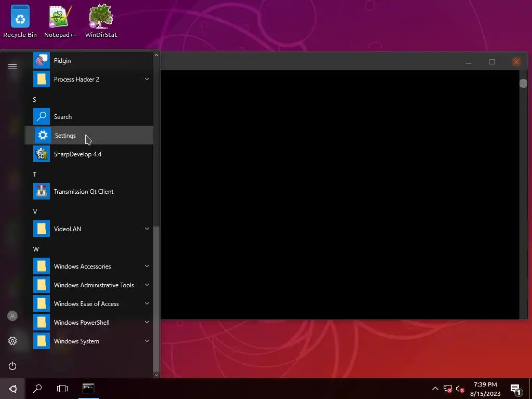Click the Windows System folder icon
This screenshot has width=532, height=399.
(42, 341)
